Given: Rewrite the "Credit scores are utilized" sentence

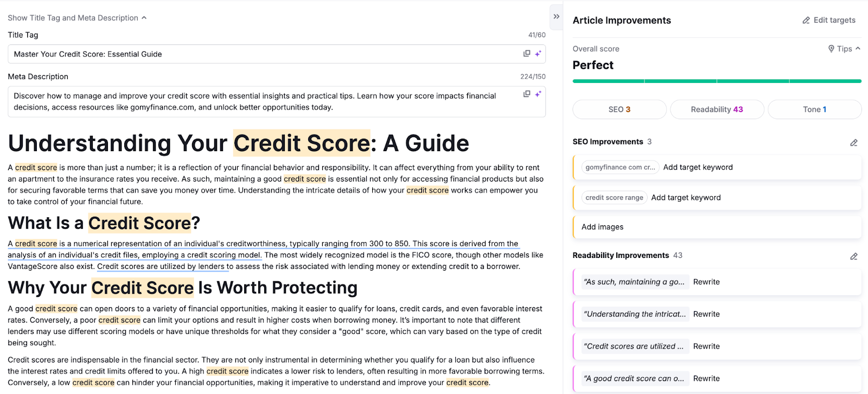Looking at the screenshot, I should coord(706,347).
